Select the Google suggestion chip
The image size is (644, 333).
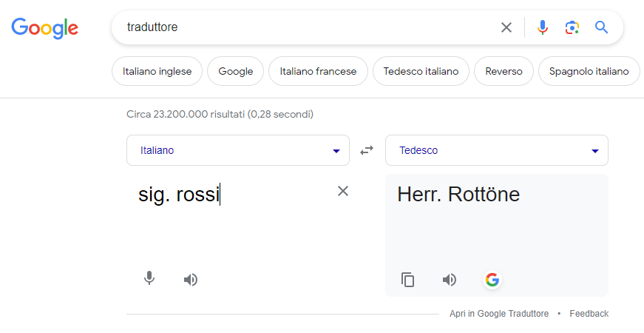(x=235, y=71)
